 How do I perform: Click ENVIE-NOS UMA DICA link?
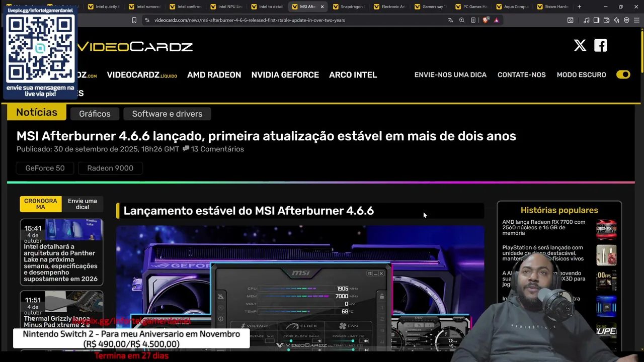coord(450,75)
